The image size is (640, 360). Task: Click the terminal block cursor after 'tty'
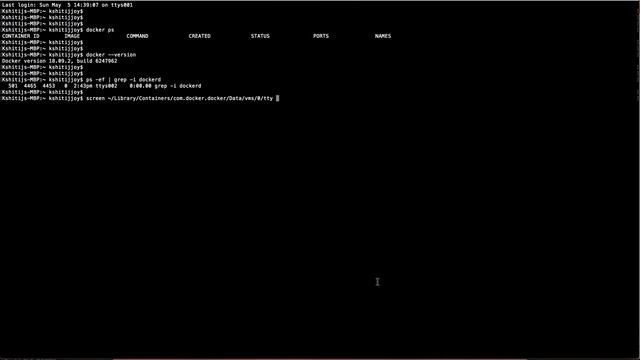pyautogui.click(x=278, y=98)
